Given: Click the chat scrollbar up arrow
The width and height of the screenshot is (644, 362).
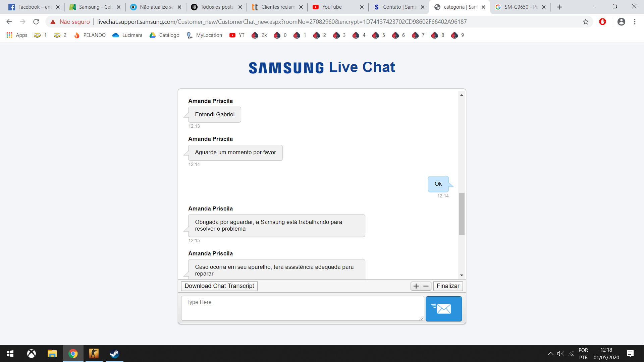Looking at the screenshot, I should (462, 95).
